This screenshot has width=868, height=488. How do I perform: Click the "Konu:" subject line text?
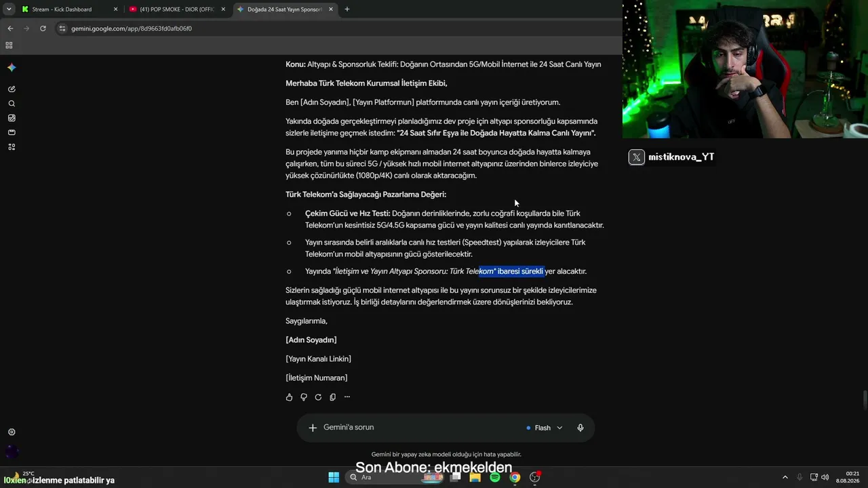(443, 64)
